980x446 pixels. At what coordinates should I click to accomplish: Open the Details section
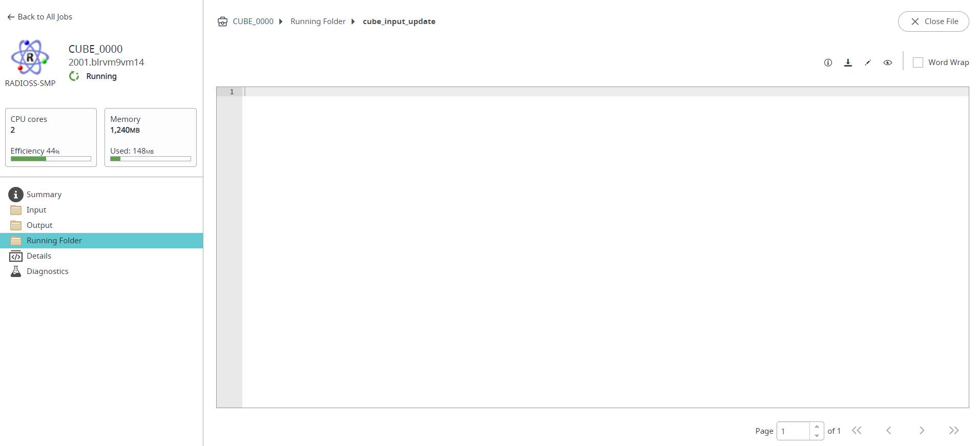101,256
